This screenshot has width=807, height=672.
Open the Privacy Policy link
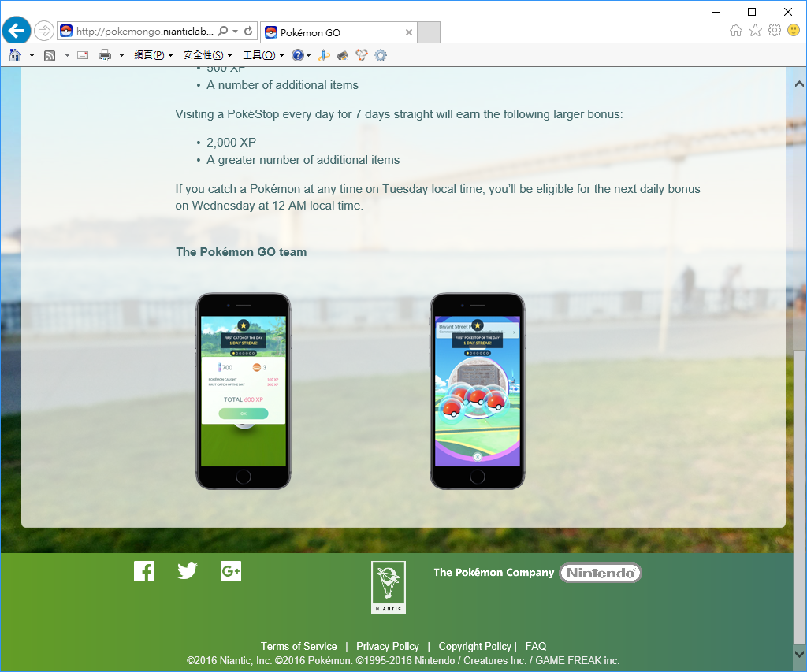coord(388,646)
